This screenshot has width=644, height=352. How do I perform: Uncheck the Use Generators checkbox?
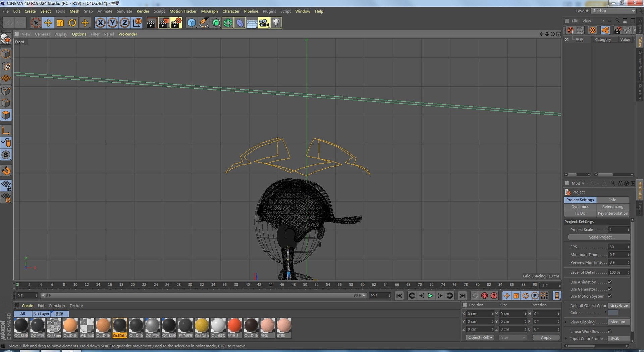pyautogui.click(x=610, y=289)
